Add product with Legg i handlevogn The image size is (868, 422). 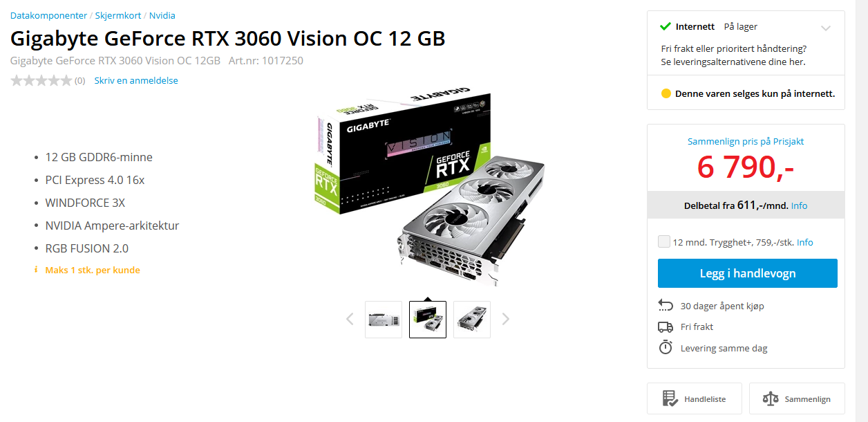click(x=747, y=273)
